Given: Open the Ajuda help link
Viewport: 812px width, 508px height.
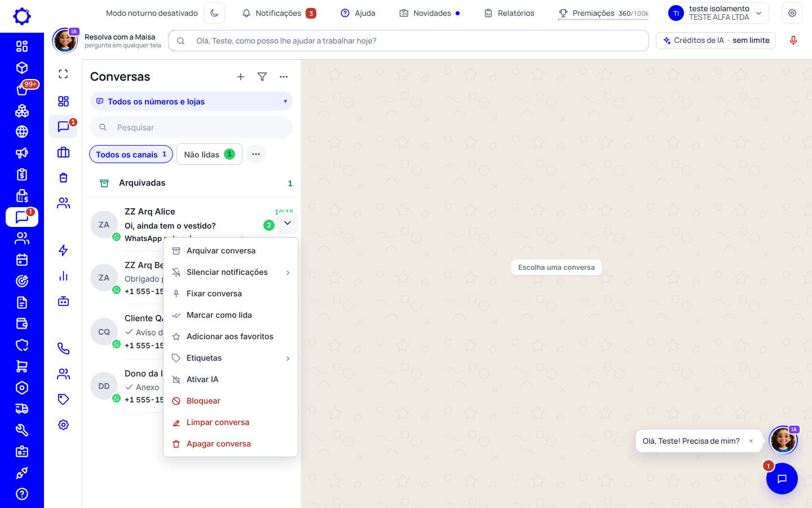Looking at the screenshot, I should pyautogui.click(x=358, y=13).
